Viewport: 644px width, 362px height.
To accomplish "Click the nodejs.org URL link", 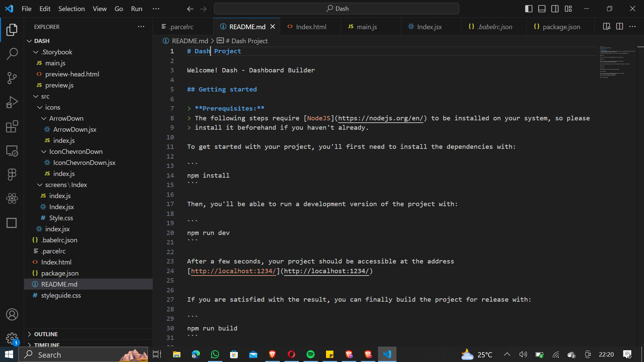I will 381,118.
